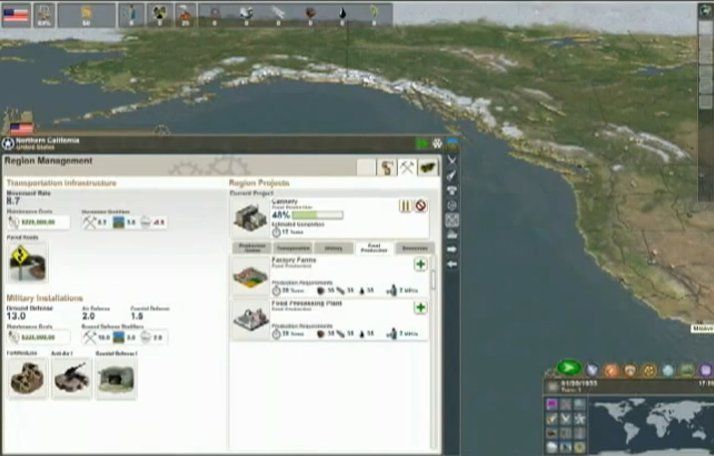714x456 pixels.
Task: Click the Cannery project thumbnail
Action: [250, 214]
